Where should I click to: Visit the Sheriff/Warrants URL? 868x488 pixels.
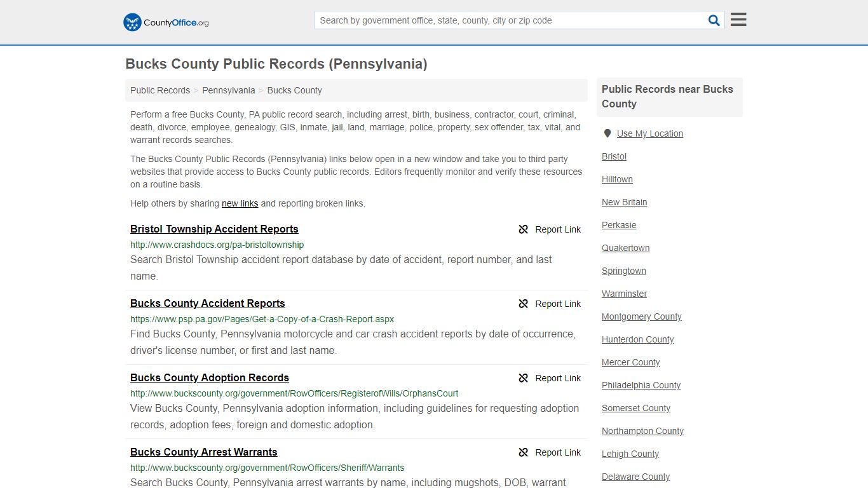[x=267, y=468]
